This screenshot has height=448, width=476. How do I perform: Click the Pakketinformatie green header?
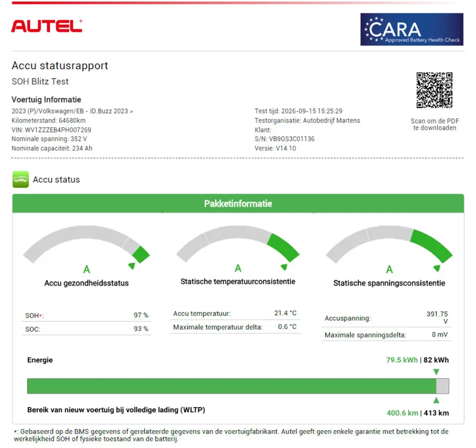click(238, 204)
